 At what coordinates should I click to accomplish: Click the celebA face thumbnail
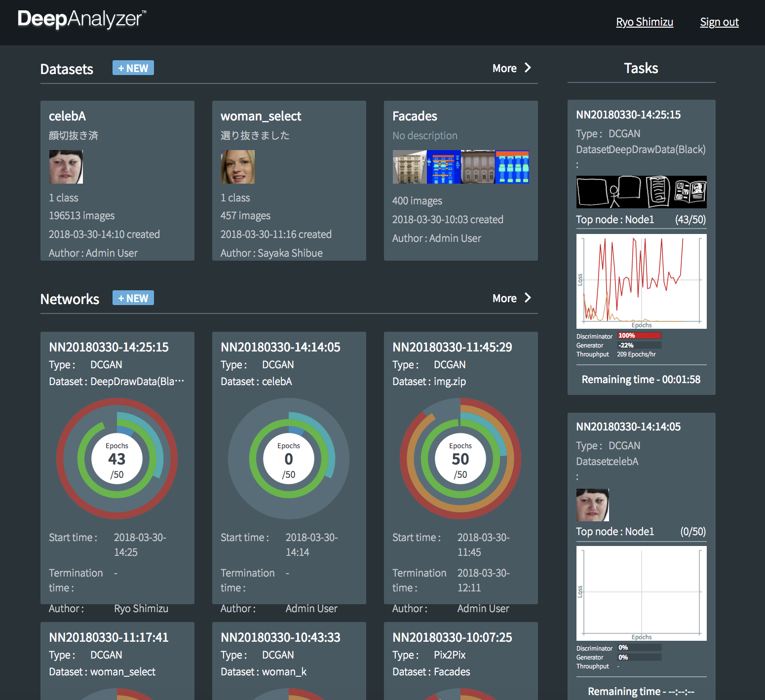[x=66, y=167]
